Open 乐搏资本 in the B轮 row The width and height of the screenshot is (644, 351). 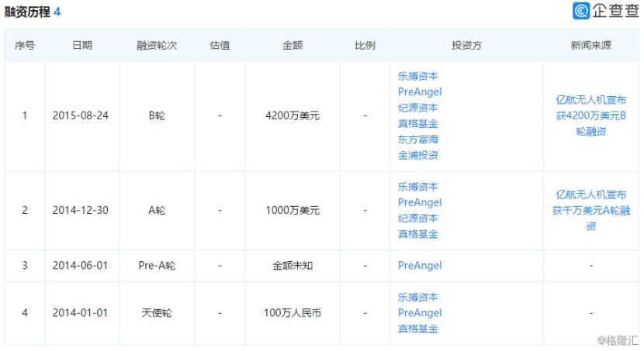click(x=418, y=76)
